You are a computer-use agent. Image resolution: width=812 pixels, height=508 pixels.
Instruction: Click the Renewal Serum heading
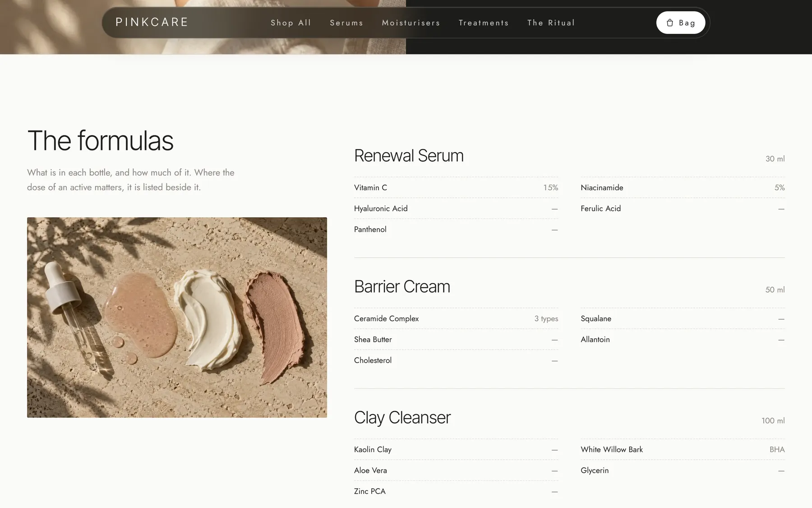(409, 156)
